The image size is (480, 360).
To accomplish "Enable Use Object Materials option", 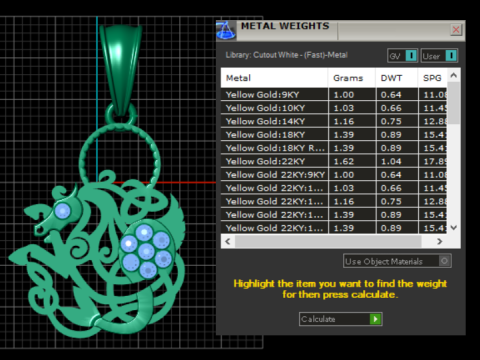I will 397,261.
